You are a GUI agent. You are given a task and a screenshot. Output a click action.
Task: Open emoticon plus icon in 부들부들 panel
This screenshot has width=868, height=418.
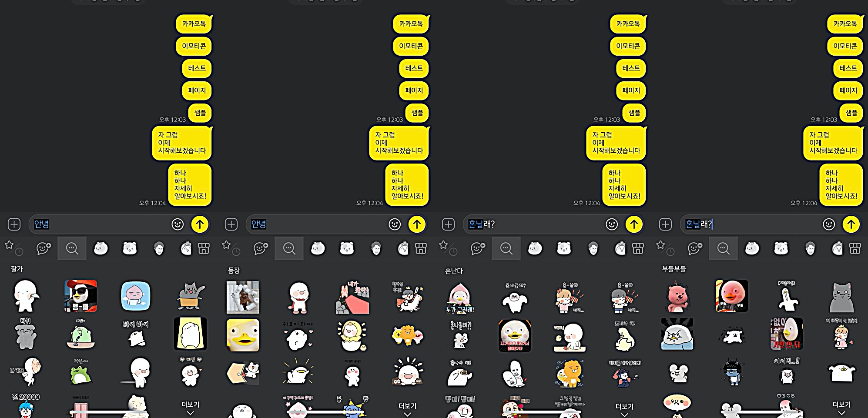695,248
